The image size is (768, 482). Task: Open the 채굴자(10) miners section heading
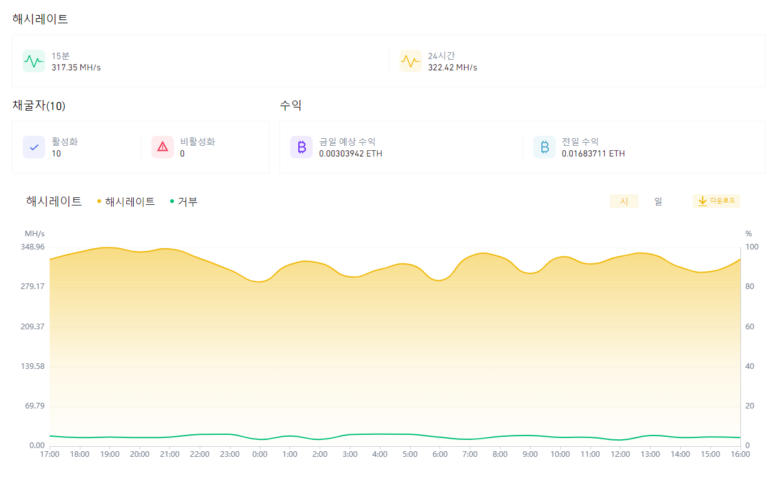click(39, 105)
